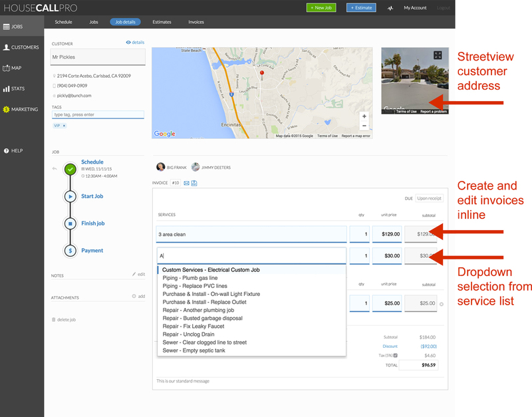Viewport: 532px width, 417px height.
Task: Click the tag input field
Action: [98, 114]
